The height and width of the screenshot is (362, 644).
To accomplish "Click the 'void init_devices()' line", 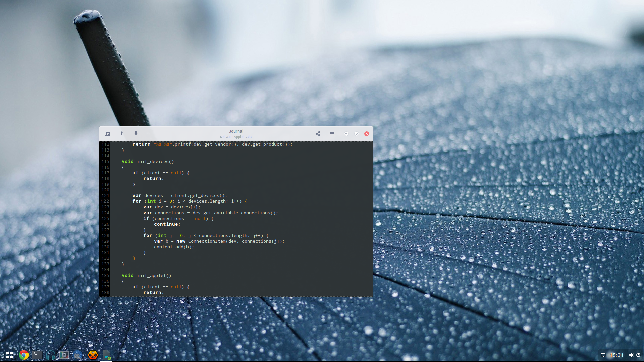I will point(148,162).
